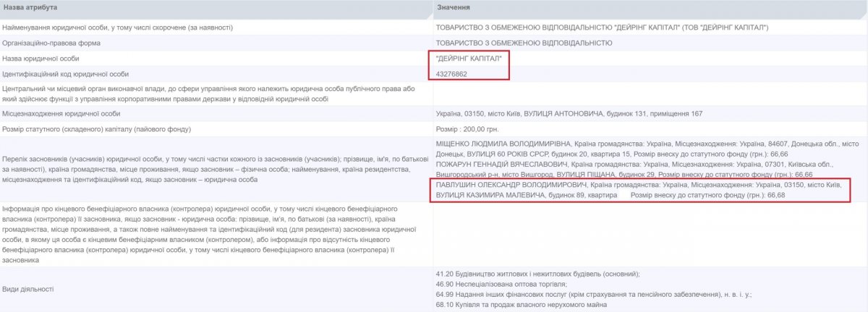The height and width of the screenshot is (312, 868).
Task: Click the 'Значення' column header
Action: 454,8
